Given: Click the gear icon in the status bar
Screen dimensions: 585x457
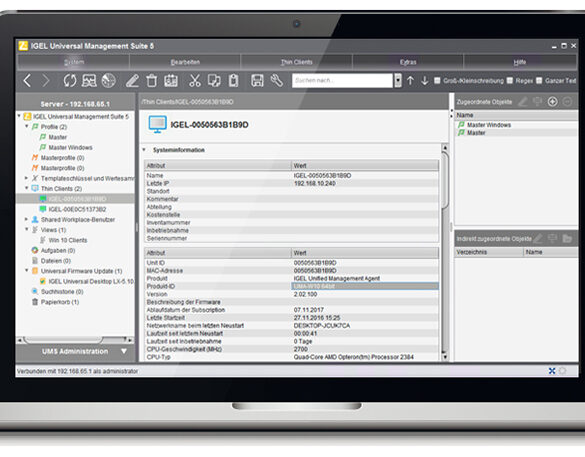Looking at the screenshot, I should [562, 371].
